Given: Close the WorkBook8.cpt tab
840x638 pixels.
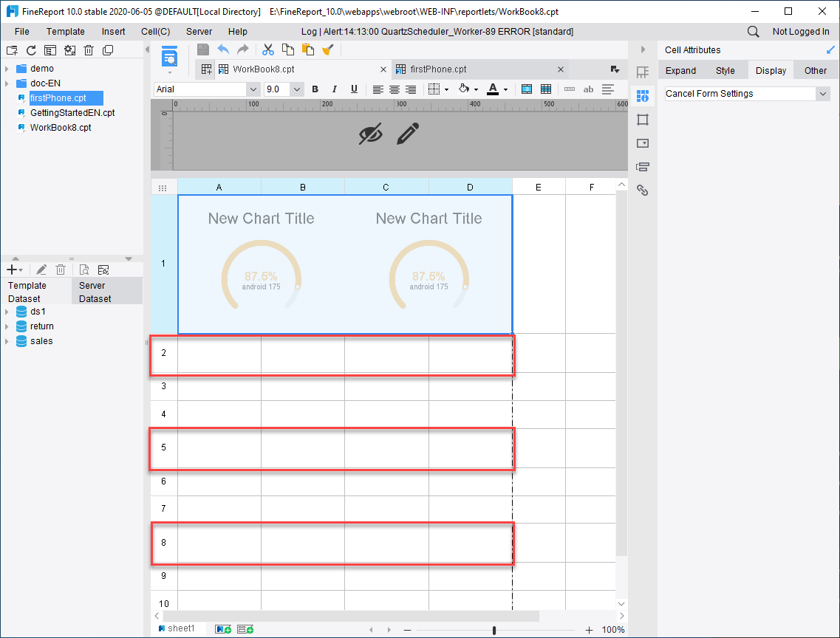Looking at the screenshot, I should 383,69.
